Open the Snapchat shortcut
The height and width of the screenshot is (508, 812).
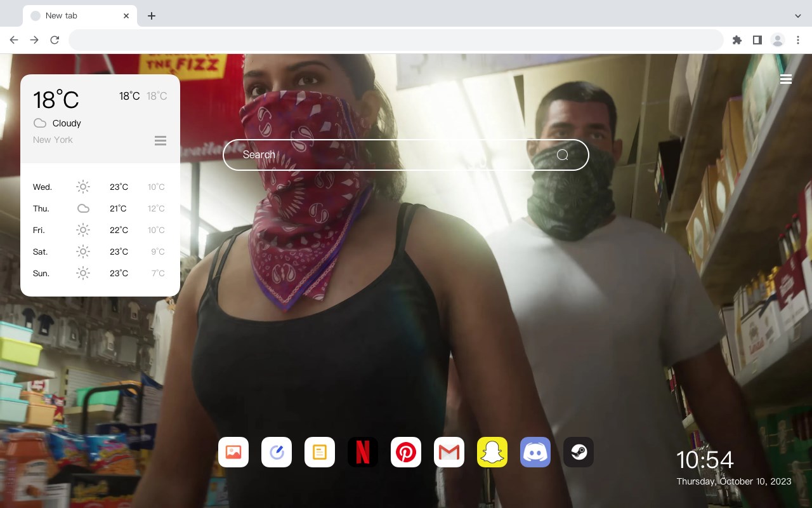coord(492,452)
